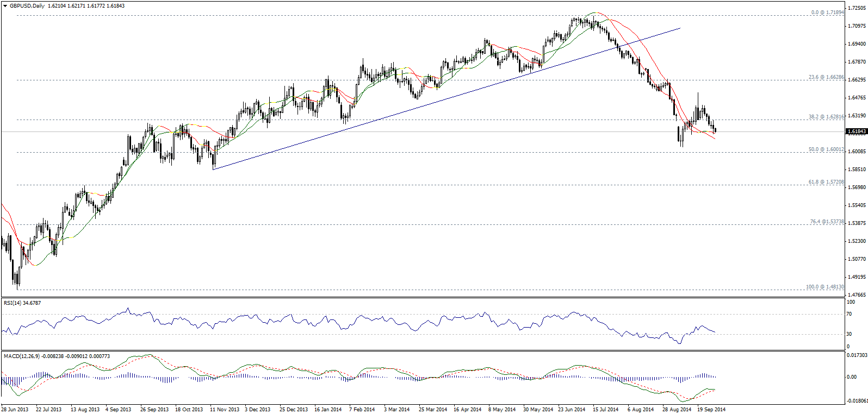Click time axis date '18 Oct 2013'
The width and height of the screenshot is (868, 414).
click(189, 410)
